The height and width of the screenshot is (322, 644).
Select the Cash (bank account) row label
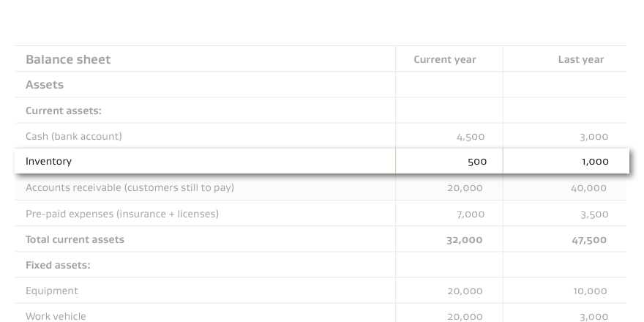[x=73, y=136]
